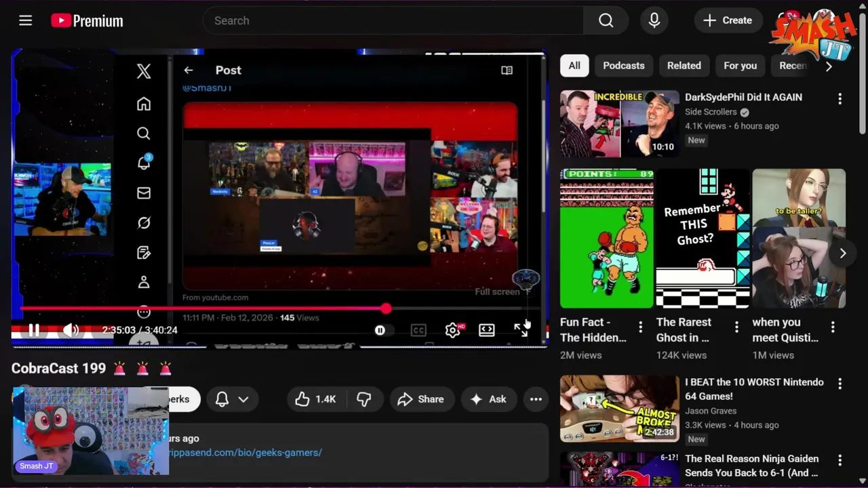Click the when you meet Quisti Shorts thumbnail
This screenshot has height=488, width=868.
[800, 239]
